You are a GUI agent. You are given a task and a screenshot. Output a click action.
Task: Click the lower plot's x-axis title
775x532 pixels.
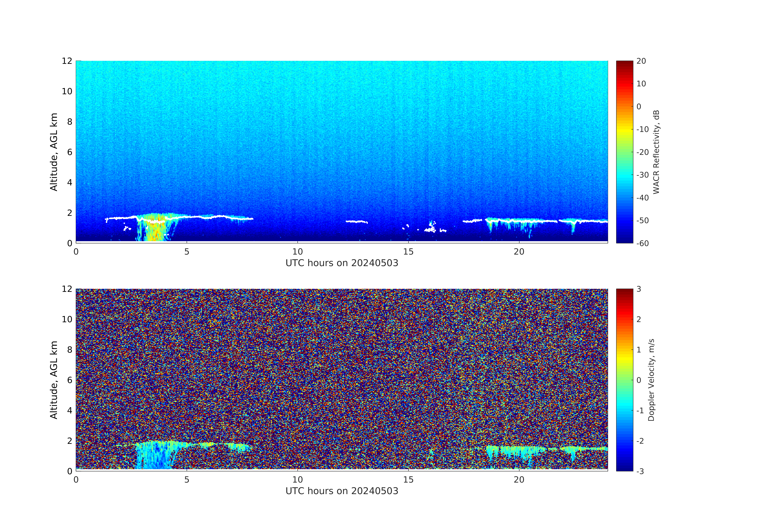point(342,491)
